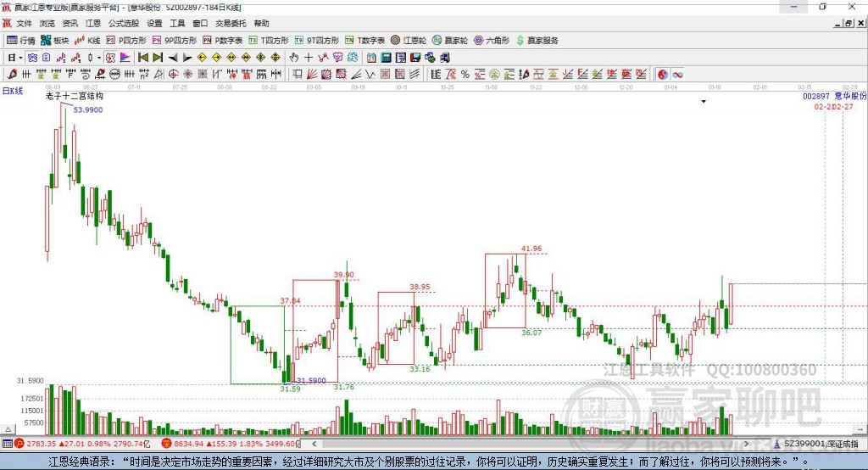Open the P四方形 tool
The width and height of the screenshot is (868, 470).
point(126,41)
